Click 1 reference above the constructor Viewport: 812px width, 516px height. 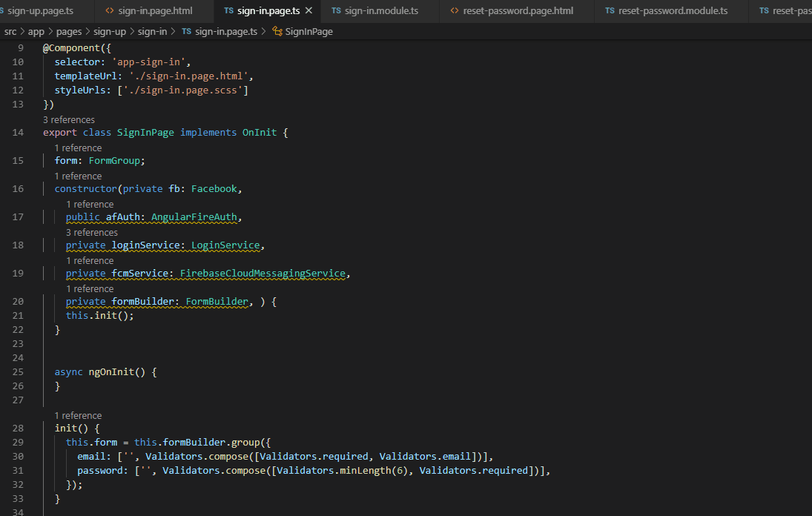click(78, 176)
